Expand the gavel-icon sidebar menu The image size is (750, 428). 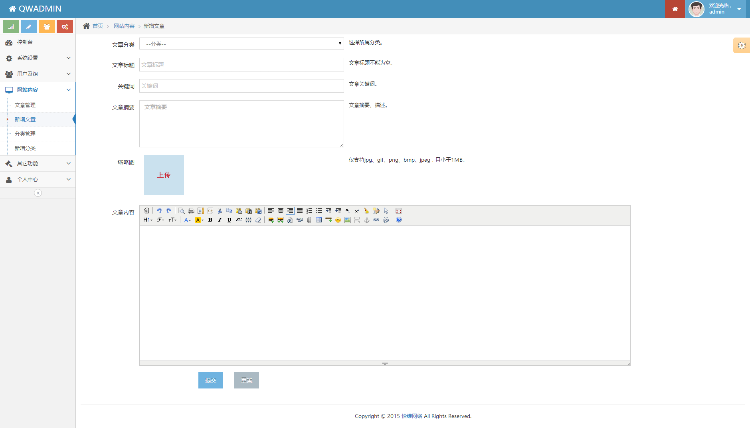(x=37, y=164)
